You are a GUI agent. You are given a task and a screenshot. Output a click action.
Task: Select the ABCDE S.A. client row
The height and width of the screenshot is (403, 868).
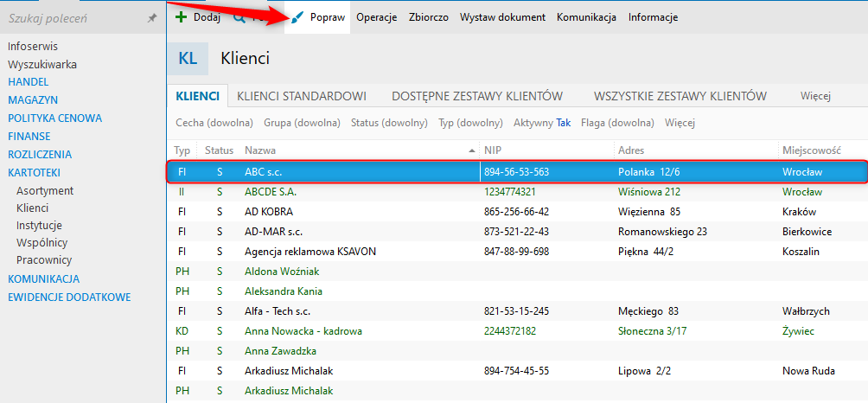coord(517,192)
